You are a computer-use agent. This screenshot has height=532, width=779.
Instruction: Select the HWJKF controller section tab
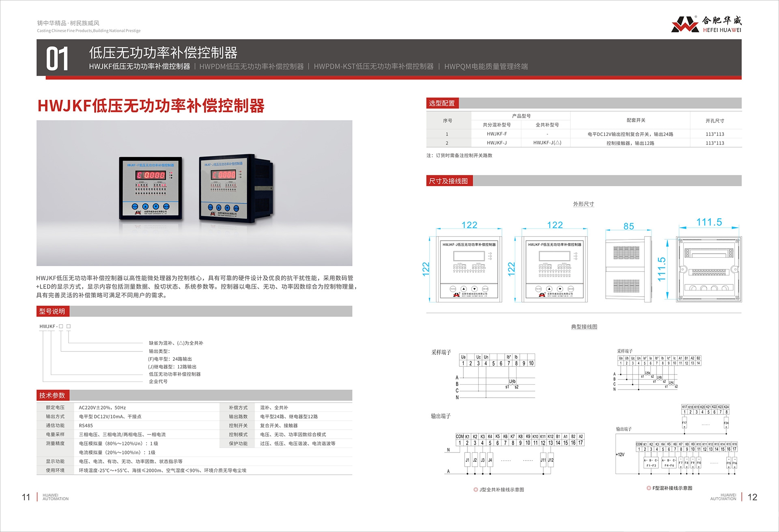[x=140, y=67]
